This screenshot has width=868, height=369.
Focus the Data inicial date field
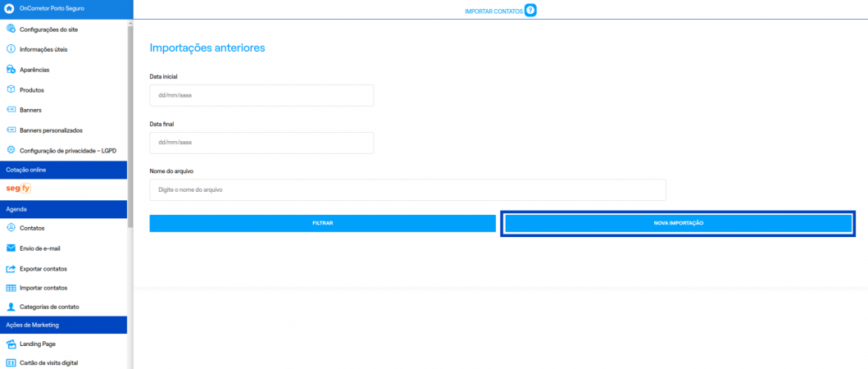(261, 95)
